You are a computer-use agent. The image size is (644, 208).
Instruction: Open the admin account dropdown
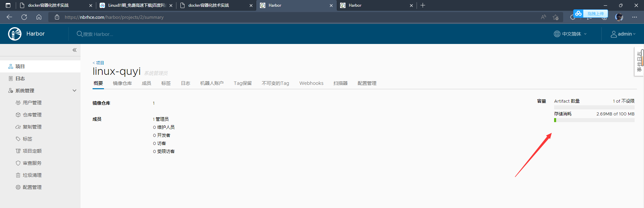[623, 34]
